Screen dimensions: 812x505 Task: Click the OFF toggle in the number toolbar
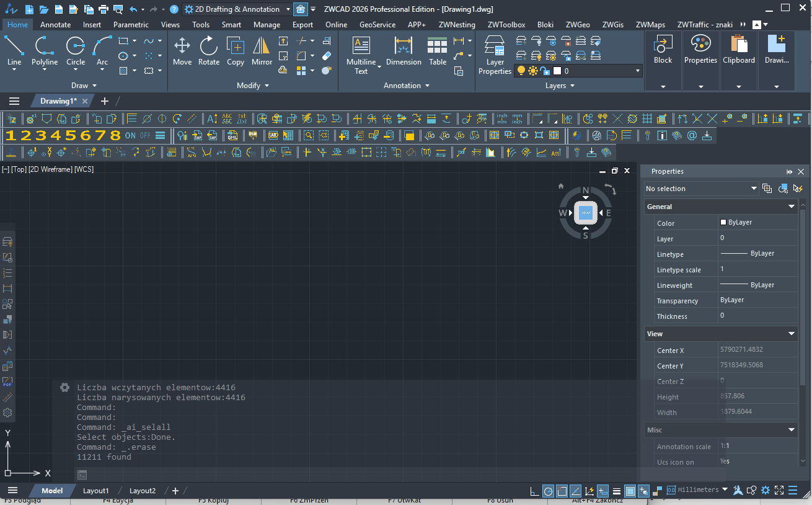tap(145, 135)
